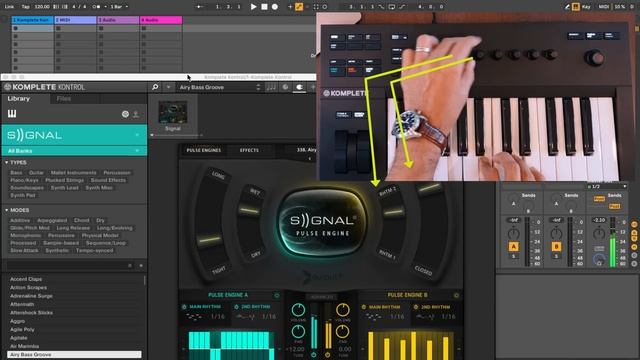The height and width of the screenshot is (360, 640).
Task: Click Engine B yellow volume knob
Action: pos(342,310)
